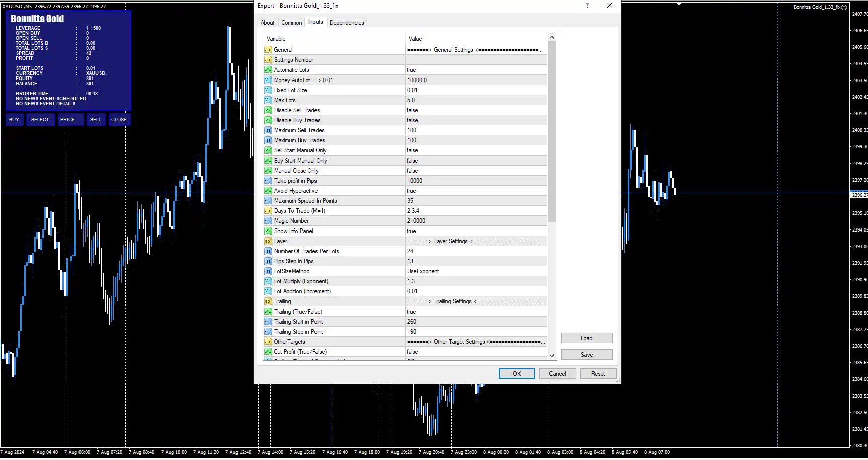Click the icon beside Trailing Start in Point
This screenshot has width=868, height=460.
coord(268,322)
